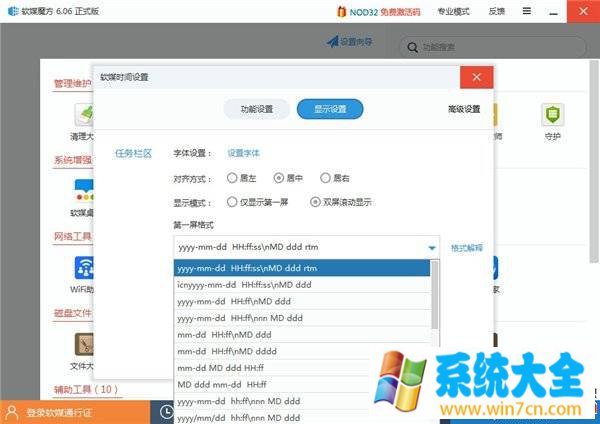Click NOD32 免费激活码 link
This screenshot has width=600, height=424.
(385, 12)
